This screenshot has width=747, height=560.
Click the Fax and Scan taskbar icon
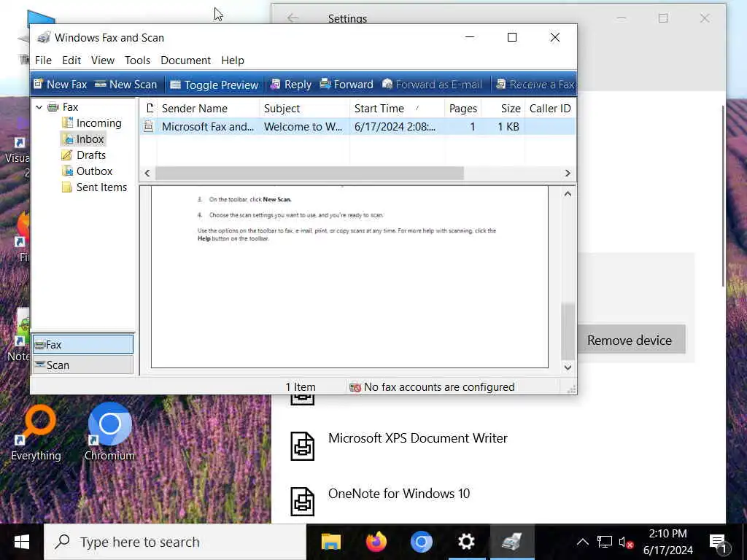coord(512,542)
